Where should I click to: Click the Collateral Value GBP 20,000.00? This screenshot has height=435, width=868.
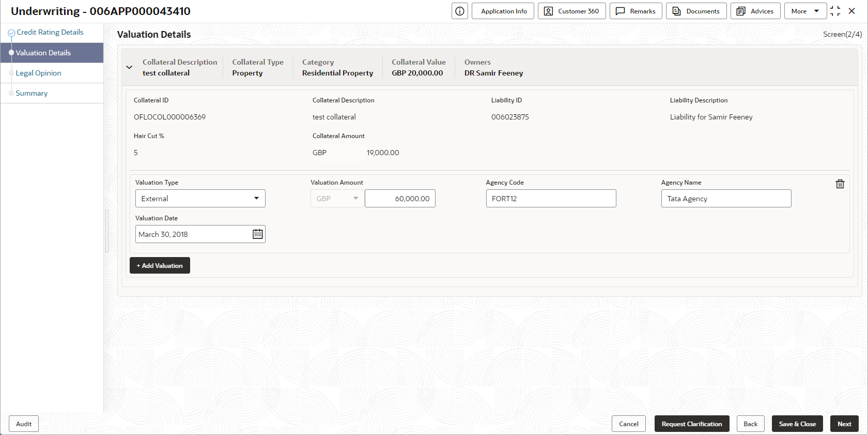tap(417, 73)
